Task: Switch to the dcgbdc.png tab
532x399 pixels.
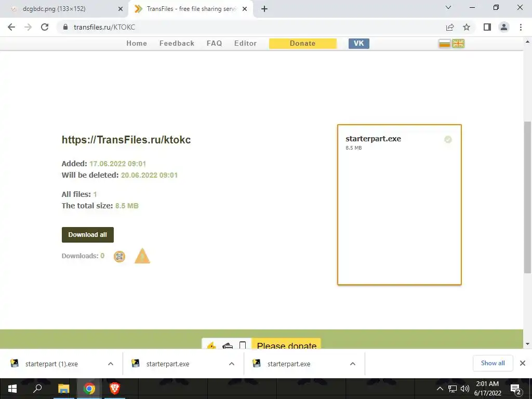Action: pyautogui.click(x=64, y=9)
